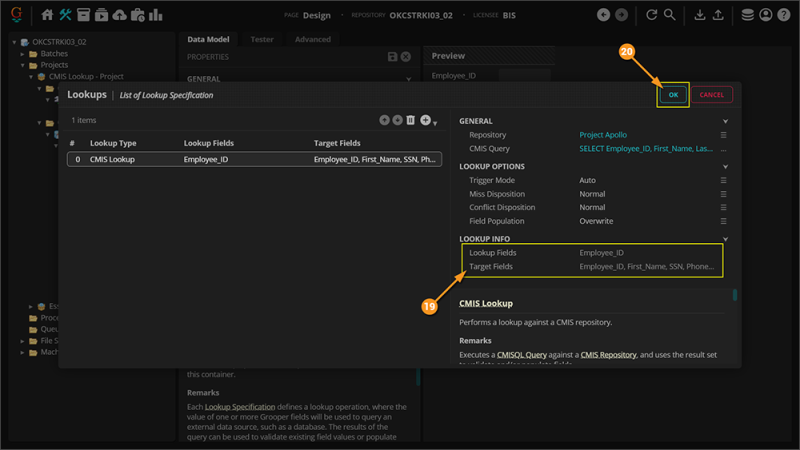Add a lookup with the plus icon

click(x=425, y=120)
